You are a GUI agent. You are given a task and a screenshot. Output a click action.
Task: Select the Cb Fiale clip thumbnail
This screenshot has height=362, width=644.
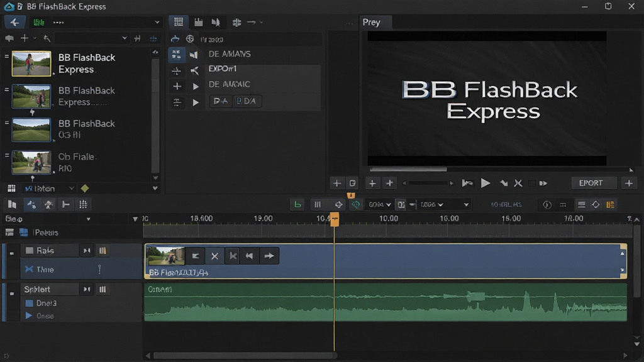(31, 162)
